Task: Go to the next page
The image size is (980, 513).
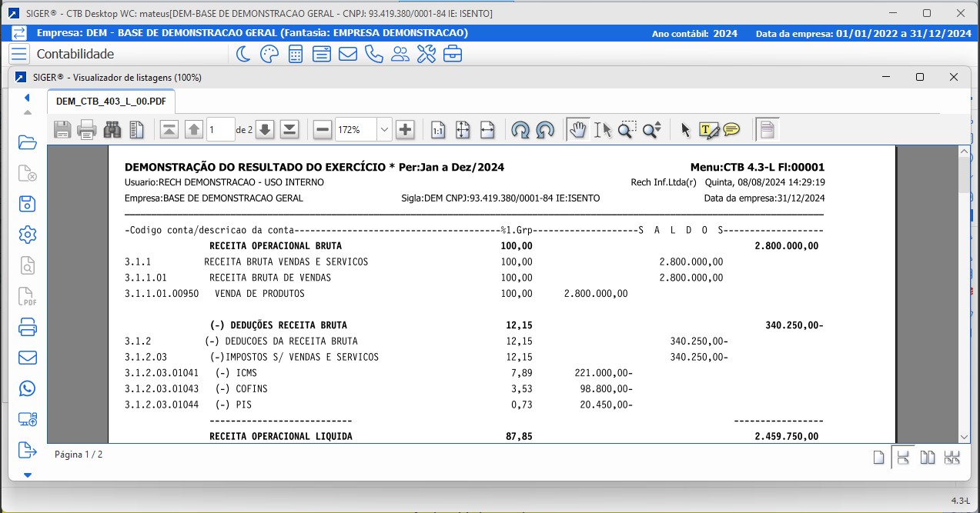Action: tap(265, 130)
